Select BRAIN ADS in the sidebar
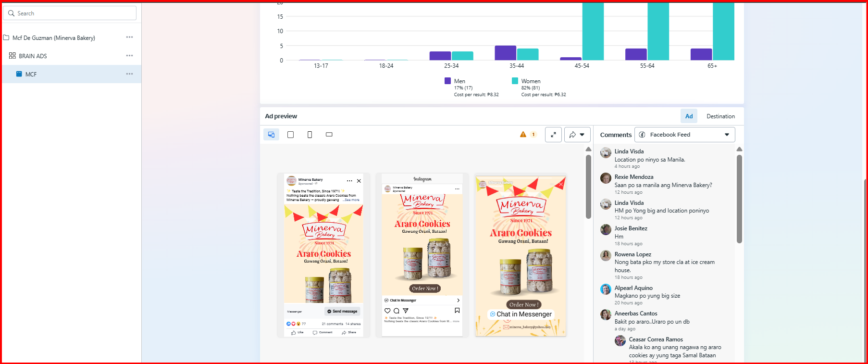The width and height of the screenshot is (868, 364). (33, 56)
